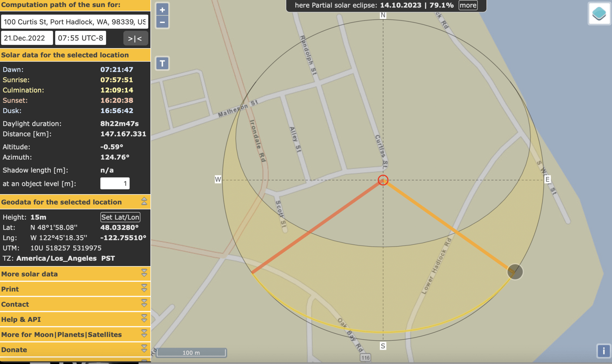Viewport: 612px width, 364px height.
Task: Click the address input field
Action: click(x=75, y=22)
